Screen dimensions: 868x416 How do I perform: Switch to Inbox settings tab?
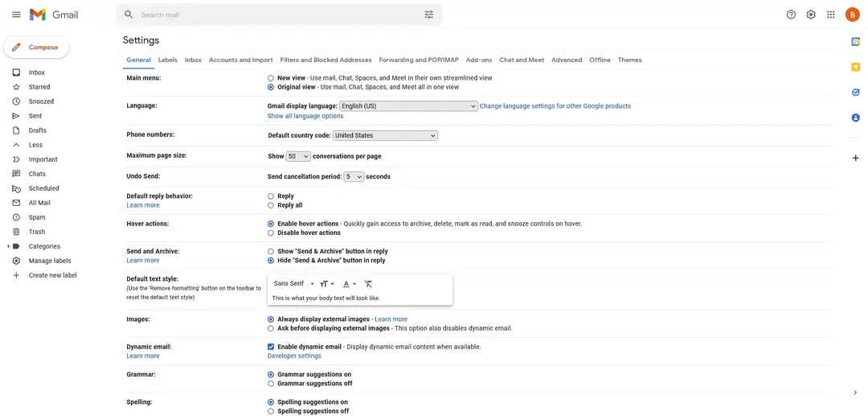(x=193, y=60)
